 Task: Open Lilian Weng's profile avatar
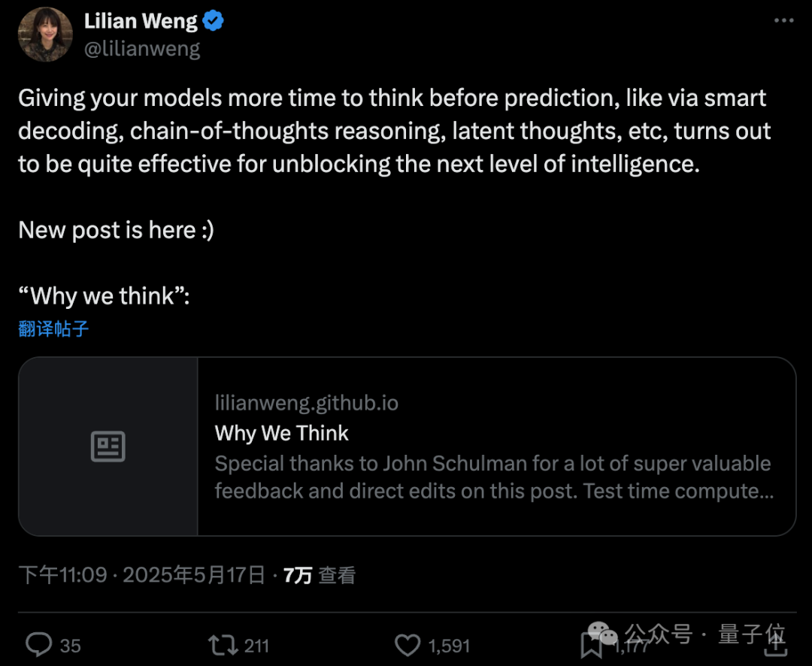point(46,34)
